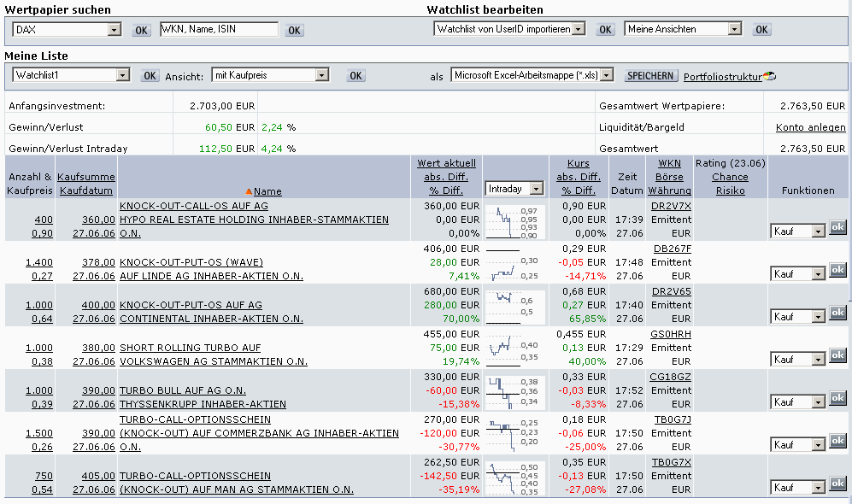Expand the Intraday chart period dropdown
852x504 pixels.
[536, 189]
